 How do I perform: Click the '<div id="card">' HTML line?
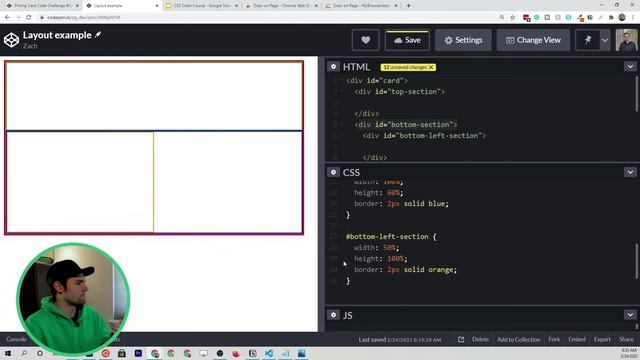click(x=377, y=81)
